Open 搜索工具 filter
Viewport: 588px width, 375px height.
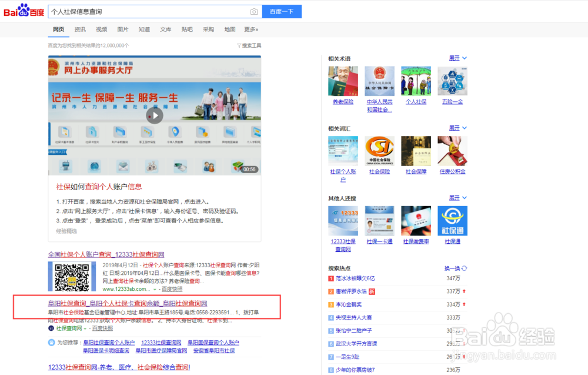[249, 45]
